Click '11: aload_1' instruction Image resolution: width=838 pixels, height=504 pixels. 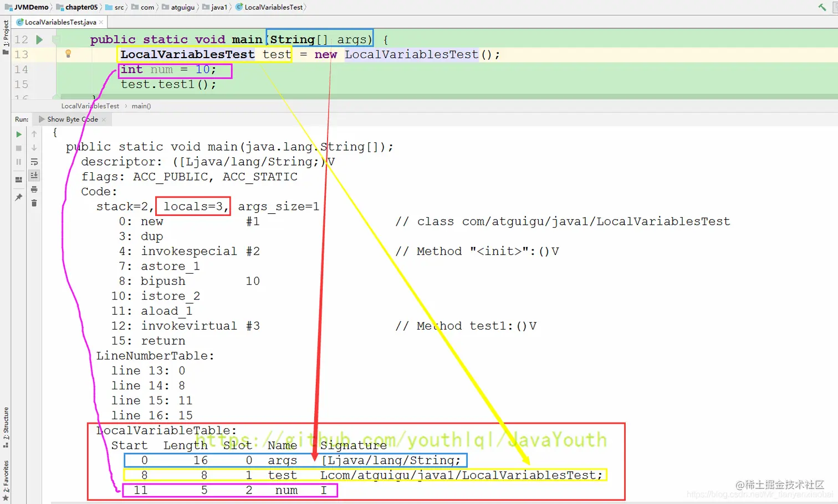(152, 311)
